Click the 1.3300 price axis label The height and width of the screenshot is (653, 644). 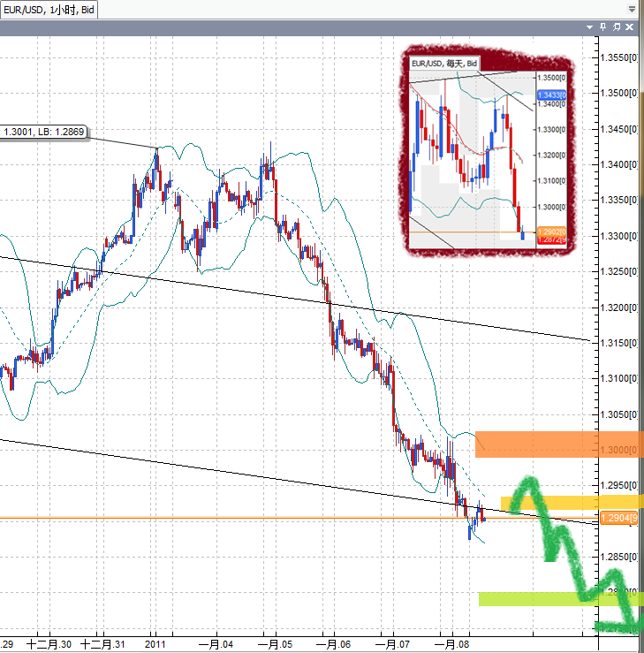(618, 236)
